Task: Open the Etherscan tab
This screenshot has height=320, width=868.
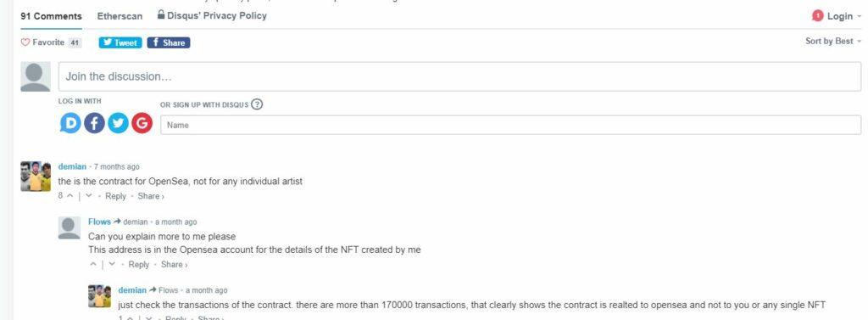Action: [x=120, y=16]
